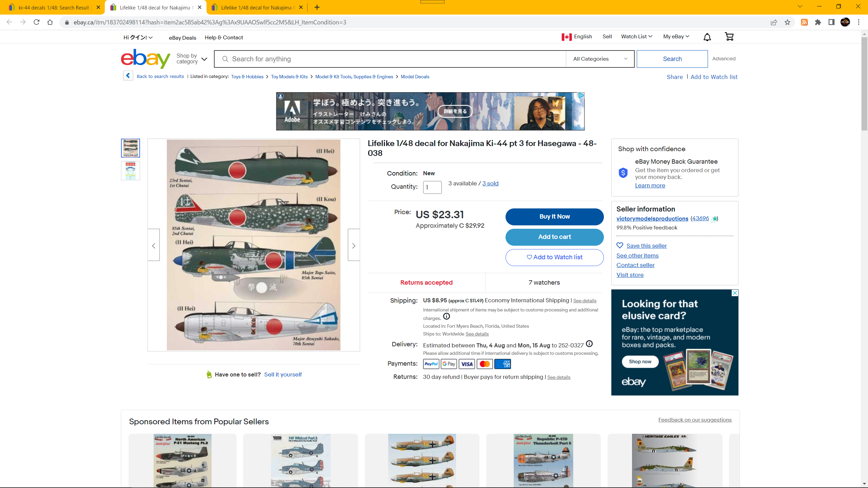Click Add to cart
The image size is (868, 488).
[x=554, y=237]
